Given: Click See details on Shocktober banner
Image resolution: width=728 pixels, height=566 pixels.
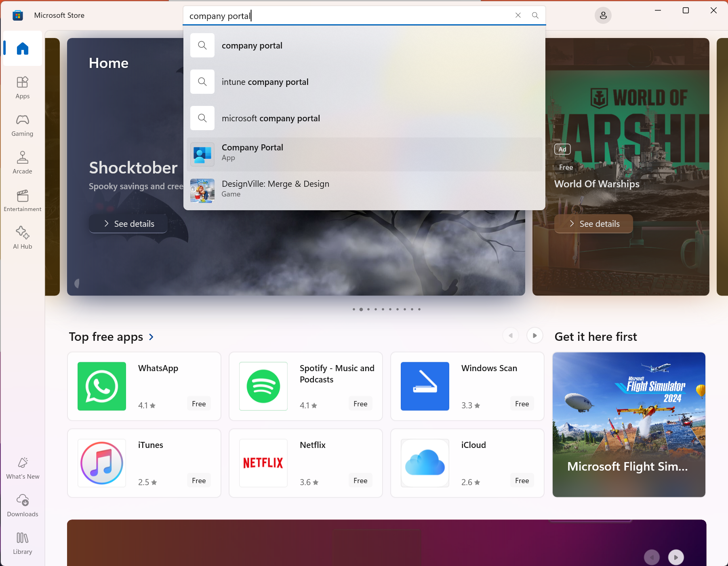Looking at the screenshot, I should point(128,224).
